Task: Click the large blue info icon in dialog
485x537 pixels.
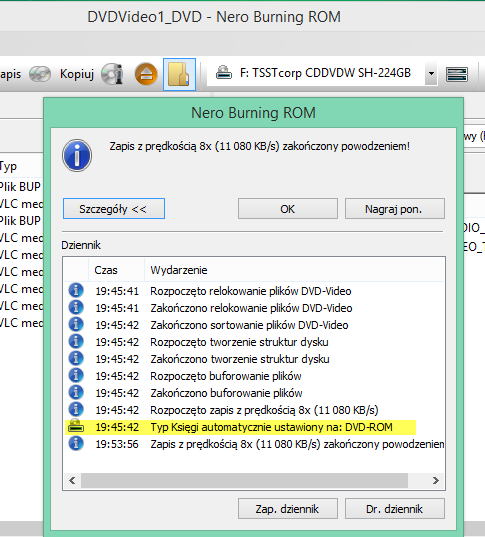Action: point(77,156)
